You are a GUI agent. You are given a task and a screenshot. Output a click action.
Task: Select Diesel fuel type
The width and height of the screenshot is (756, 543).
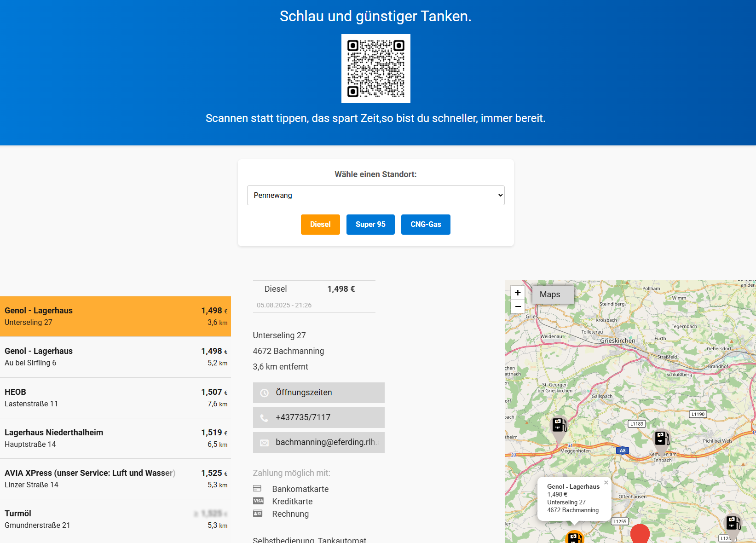[320, 225]
